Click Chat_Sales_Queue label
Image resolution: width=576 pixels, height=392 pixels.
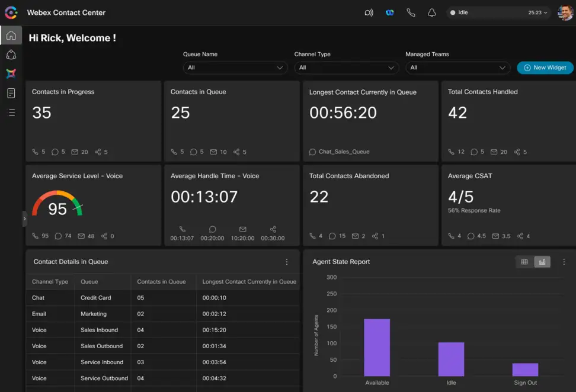click(344, 152)
